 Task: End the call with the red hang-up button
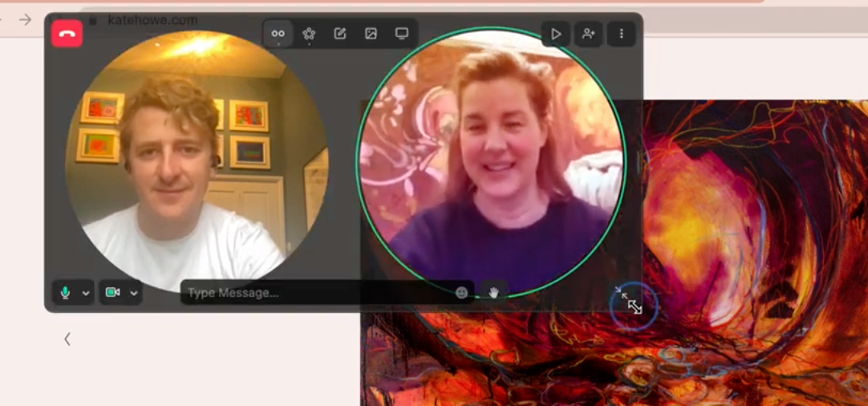(67, 34)
